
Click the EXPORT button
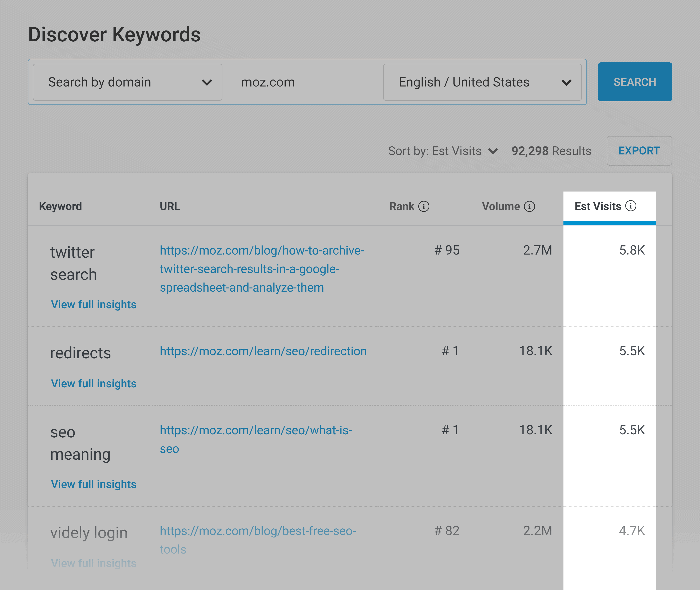coord(639,151)
